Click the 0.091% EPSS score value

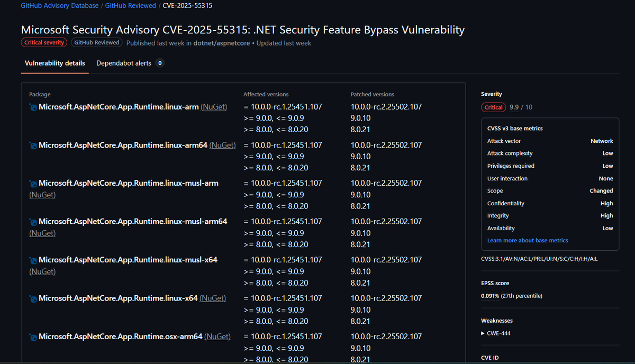(x=489, y=296)
